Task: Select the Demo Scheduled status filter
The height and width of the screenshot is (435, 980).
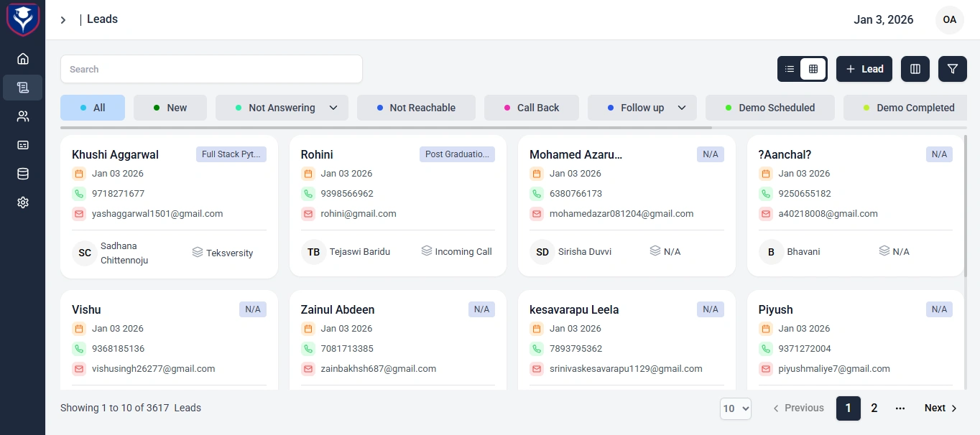Action: (769, 107)
